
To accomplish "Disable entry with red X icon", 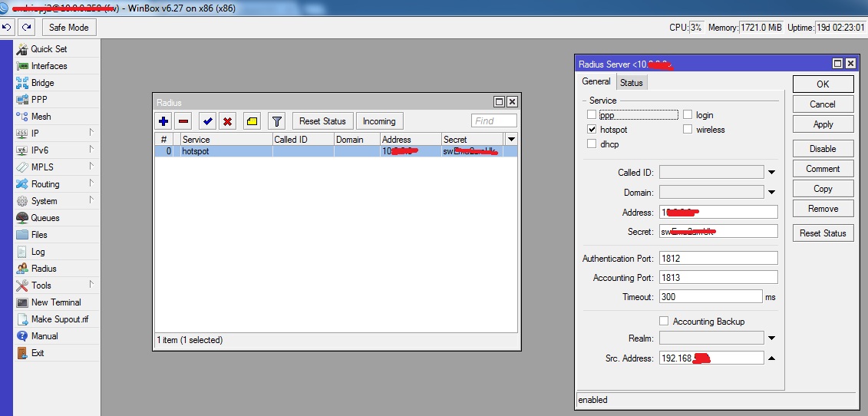I will pyautogui.click(x=227, y=121).
